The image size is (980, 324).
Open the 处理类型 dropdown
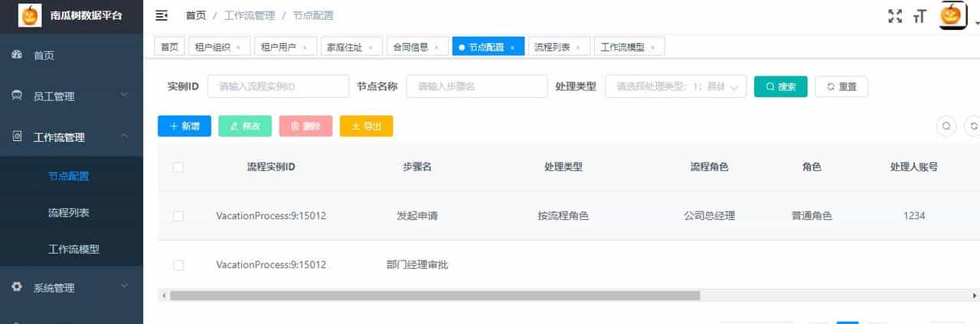point(675,87)
